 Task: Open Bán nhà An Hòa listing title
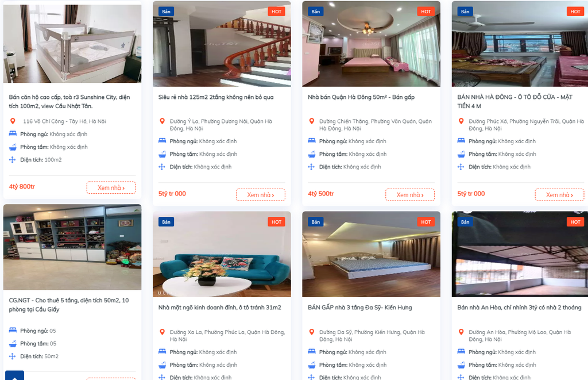[x=519, y=308]
